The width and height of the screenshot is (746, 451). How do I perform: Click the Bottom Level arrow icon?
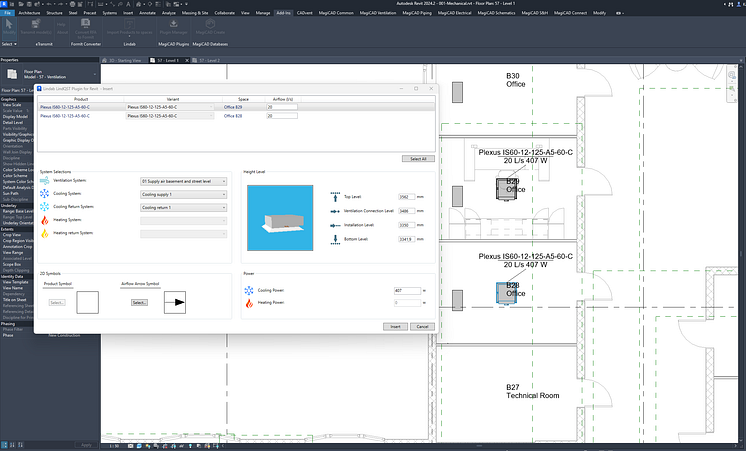coord(335,239)
